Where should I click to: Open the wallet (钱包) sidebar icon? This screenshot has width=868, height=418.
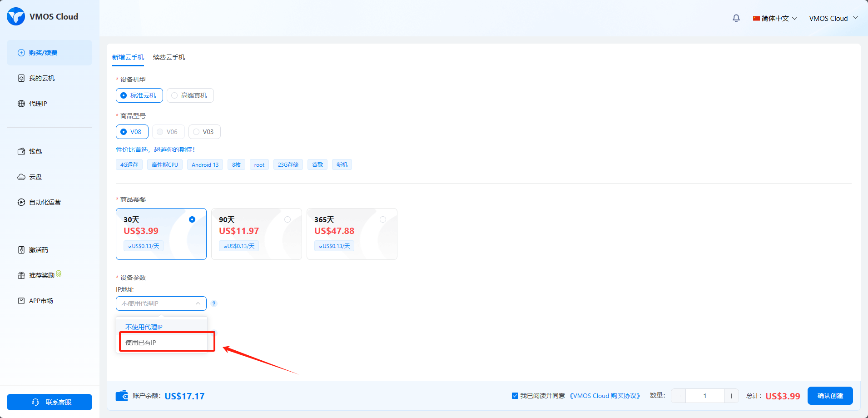[x=21, y=151]
